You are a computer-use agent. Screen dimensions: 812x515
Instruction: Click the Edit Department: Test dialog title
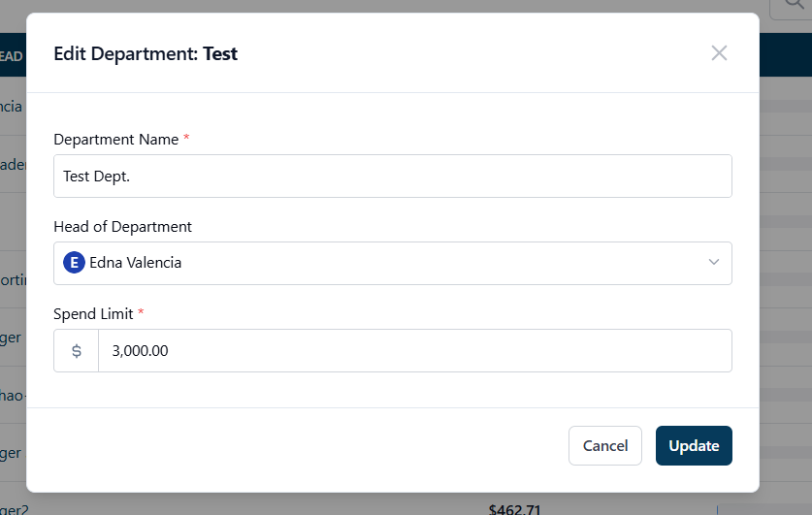(146, 54)
